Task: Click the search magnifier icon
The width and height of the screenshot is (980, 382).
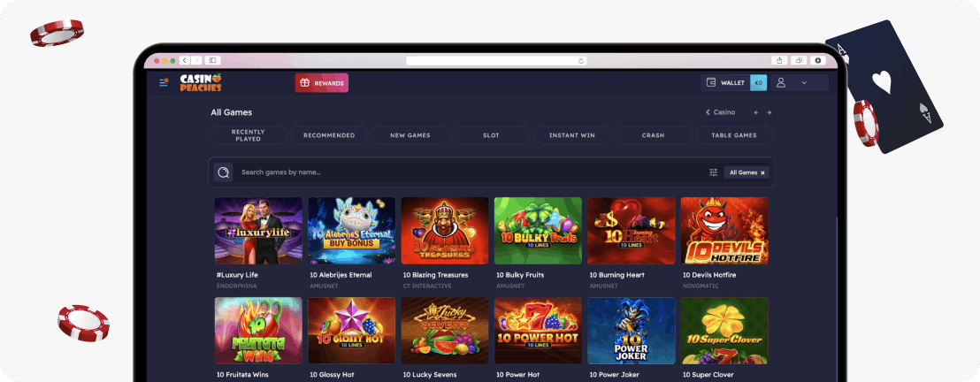Action: [x=223, y=172]
